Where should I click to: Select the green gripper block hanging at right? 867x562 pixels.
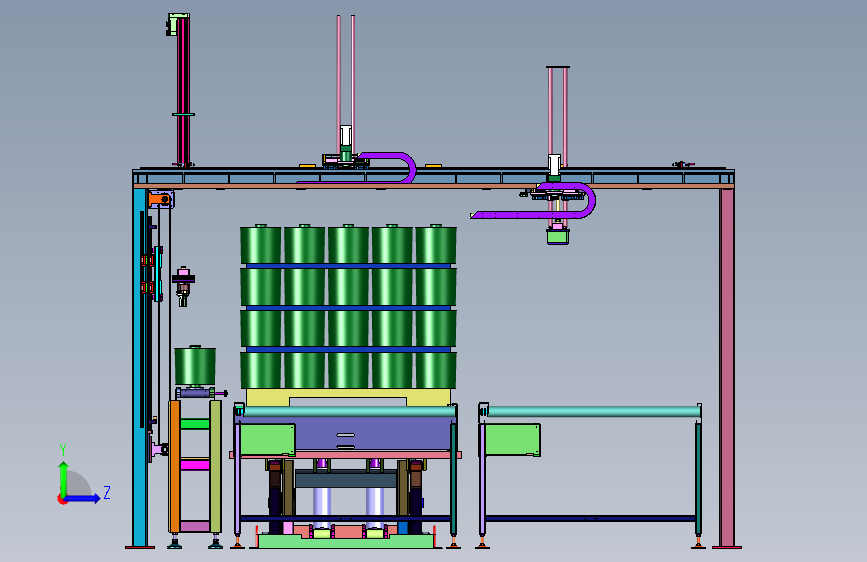pyautogui.click(x=558, y=236)
